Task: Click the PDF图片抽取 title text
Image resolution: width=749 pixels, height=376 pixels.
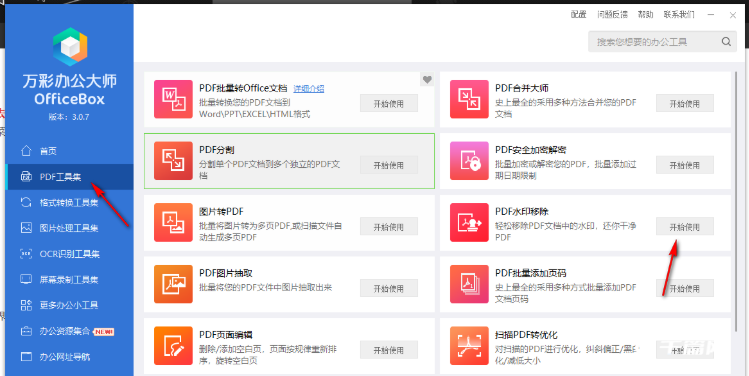Action: point(226,273)
